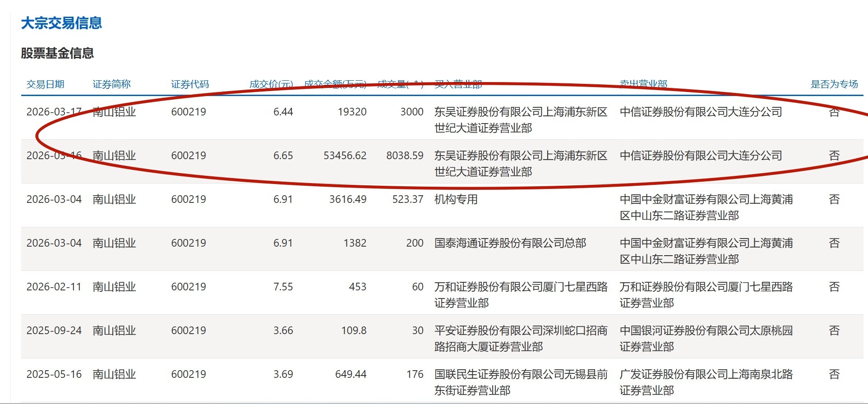Select the 8038.59 volume cell
This screenshot has height=404, width=868.
point(405,156)
